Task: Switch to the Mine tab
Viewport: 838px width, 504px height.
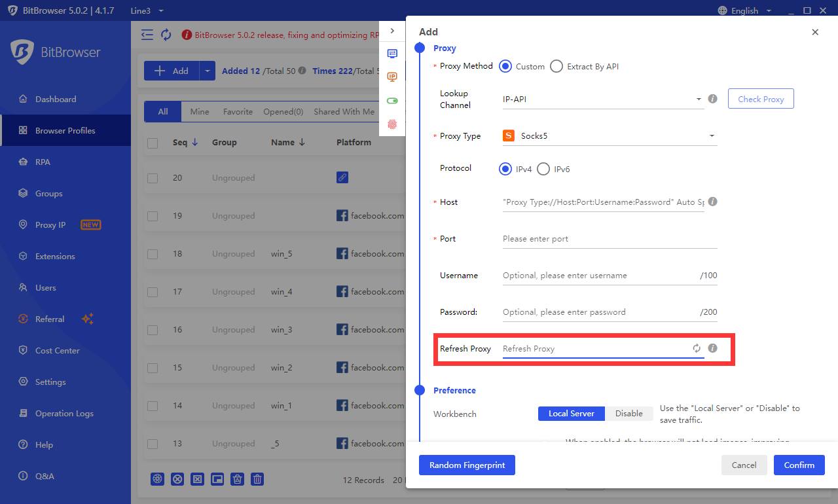Action: [x=200, y=111]
